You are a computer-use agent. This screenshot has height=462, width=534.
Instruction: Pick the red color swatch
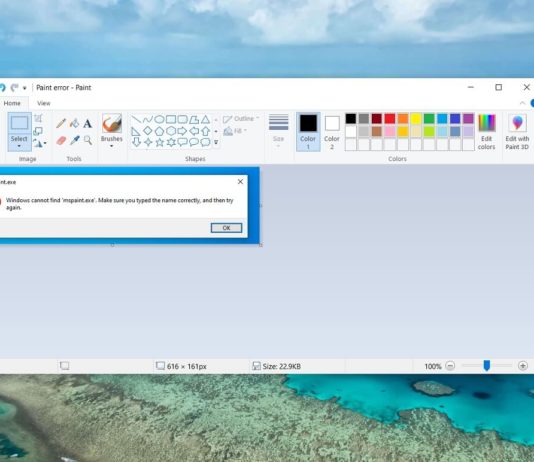[x=390, y=118]
